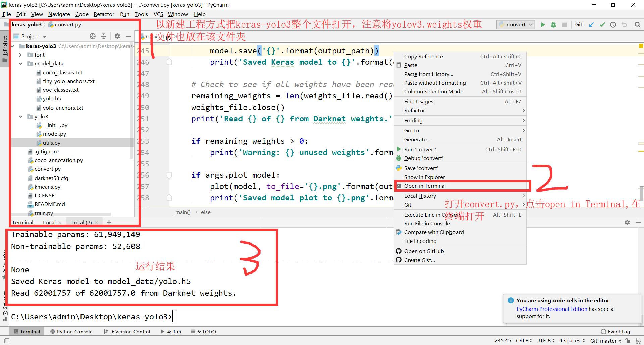This screenshot has height=345, width=644.
Task: Open Search Everywhere magnifier icon
Action: 637,25
